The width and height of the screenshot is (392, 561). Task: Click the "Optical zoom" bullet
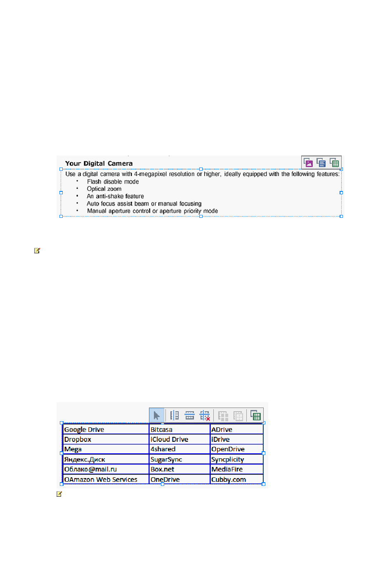(104, 189)
